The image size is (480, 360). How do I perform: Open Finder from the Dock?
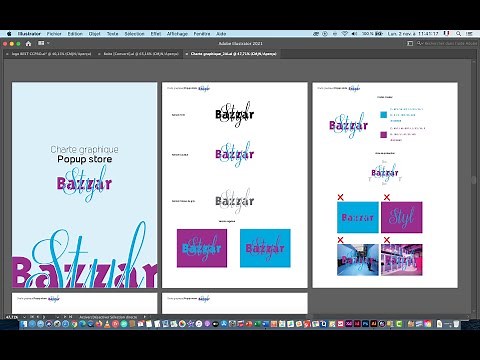click(x=24, y=324)
